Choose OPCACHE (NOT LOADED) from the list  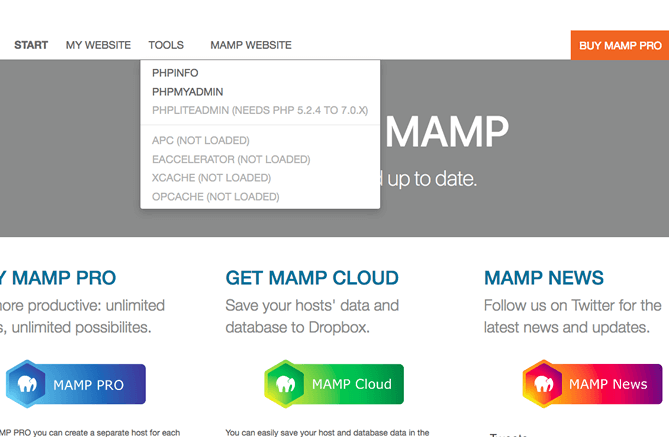[215, 197]
